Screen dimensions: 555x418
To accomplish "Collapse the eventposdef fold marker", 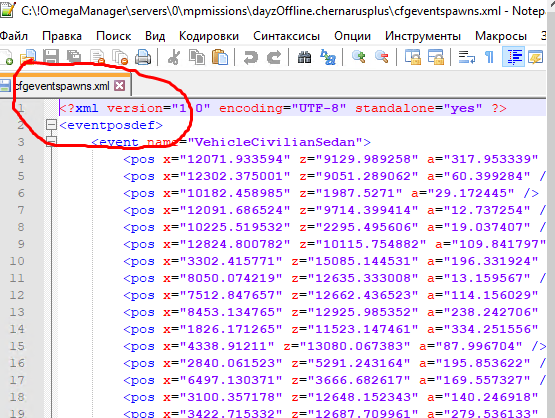I will pos(51,125).
